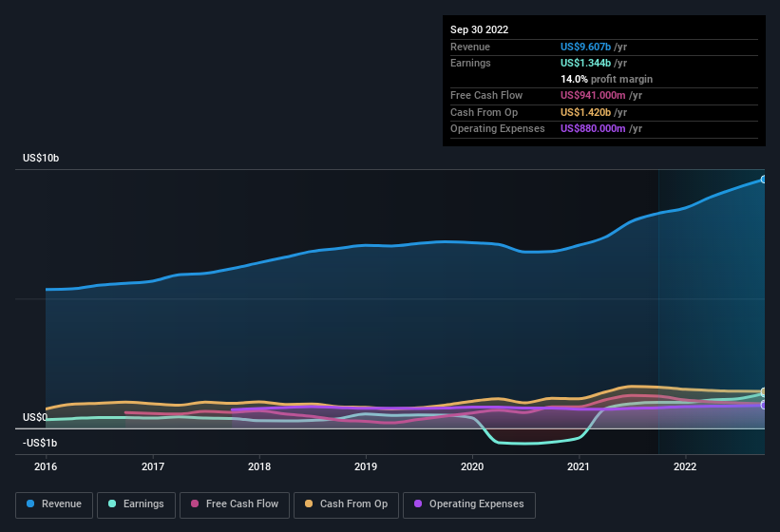Click the 2018 x-axis label
Image resolution: width=780 pixels, height=532 pixels.
pyautogui.click(x=259, y=466)
